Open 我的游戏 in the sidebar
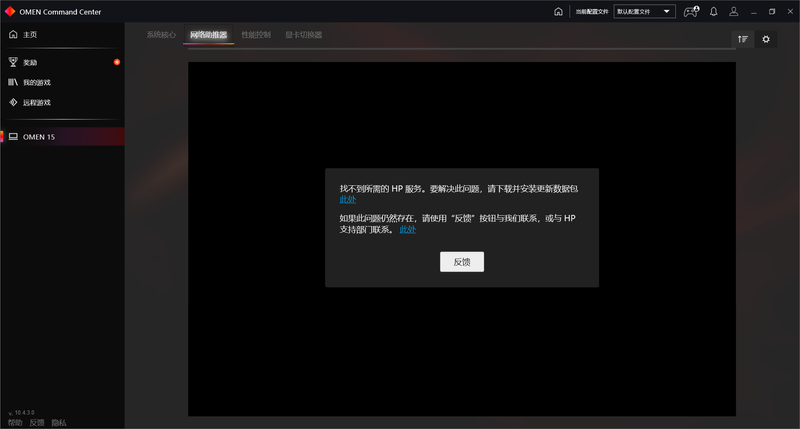Screen dimensions: 800x429 [x=36, y=82]
